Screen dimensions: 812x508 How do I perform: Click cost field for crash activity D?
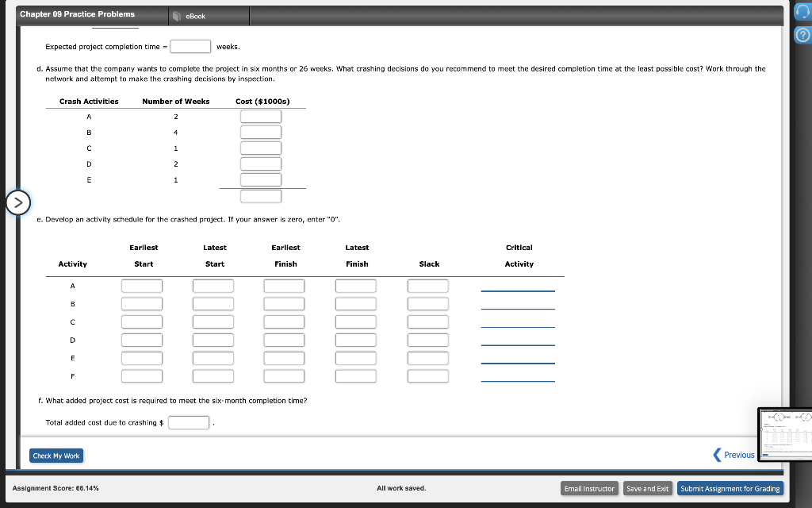pos(260,164)
